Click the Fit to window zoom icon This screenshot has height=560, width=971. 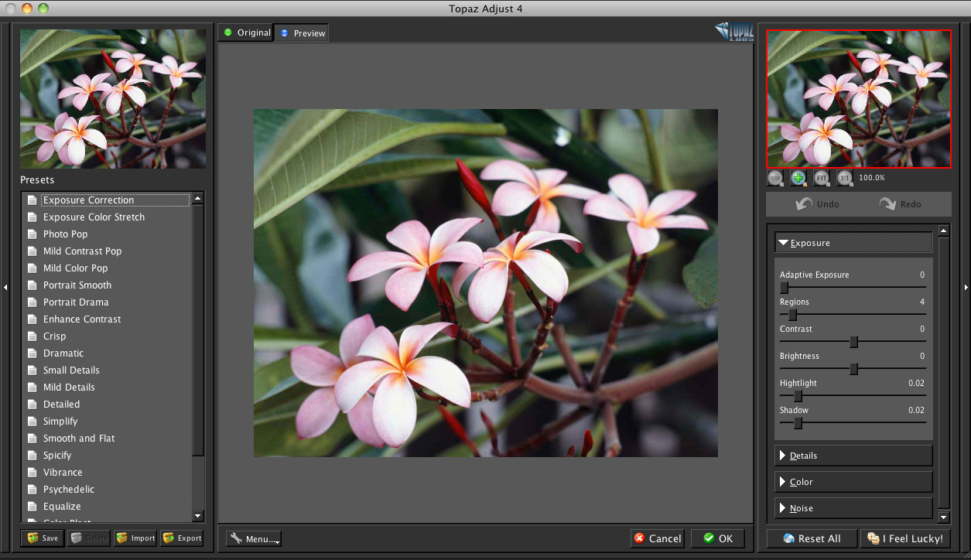tap(822, 178)
